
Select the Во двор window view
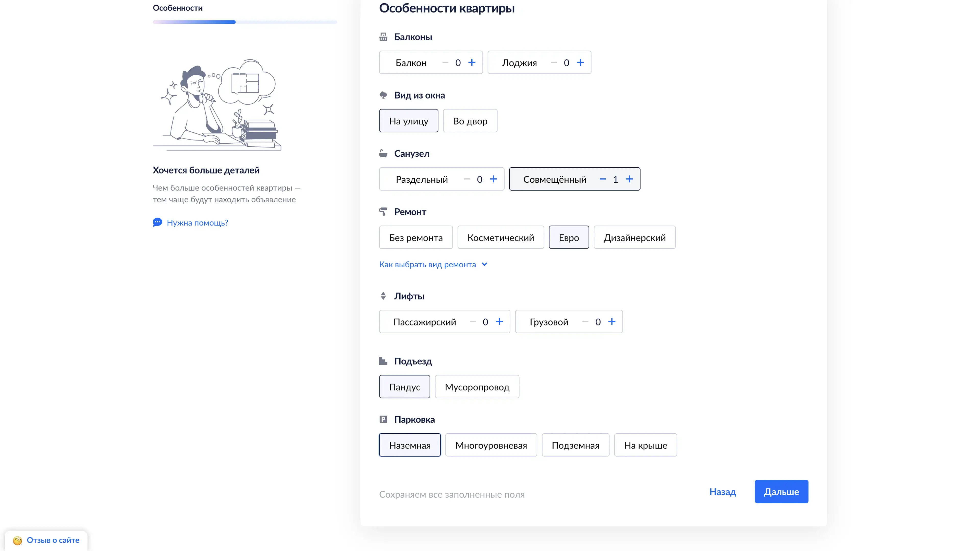coord(470,121)
